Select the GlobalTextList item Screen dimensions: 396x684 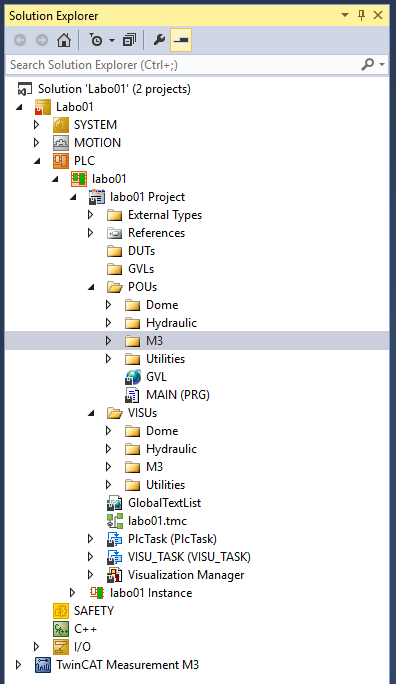pyautogui.click(x=154, y=503)
